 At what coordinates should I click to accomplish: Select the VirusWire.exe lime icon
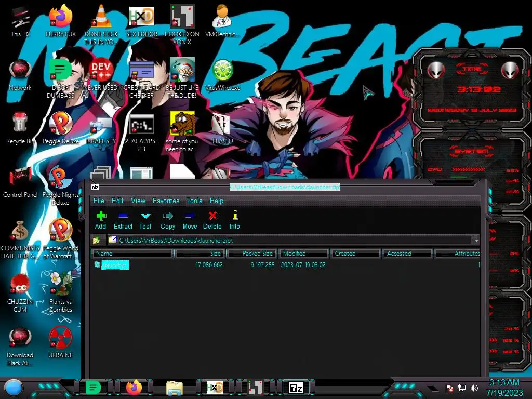222,75
